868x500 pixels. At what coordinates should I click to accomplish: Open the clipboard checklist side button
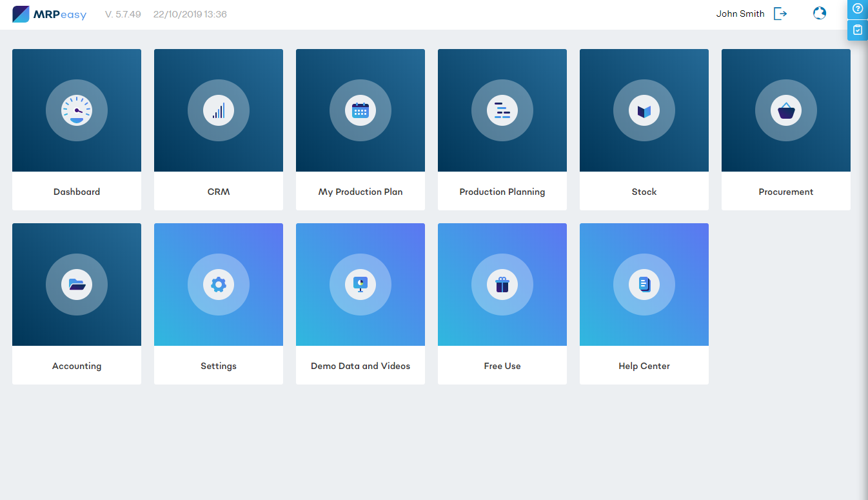858,30
